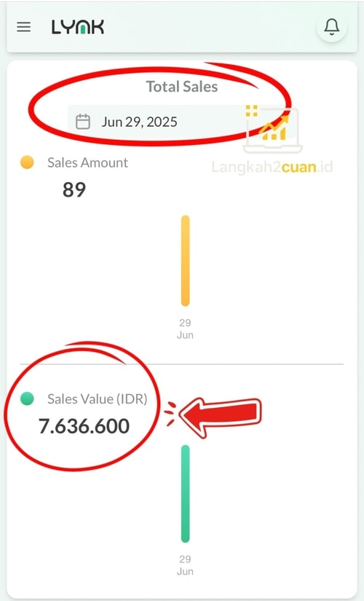Select the orange Sales Amount bar

186,261
